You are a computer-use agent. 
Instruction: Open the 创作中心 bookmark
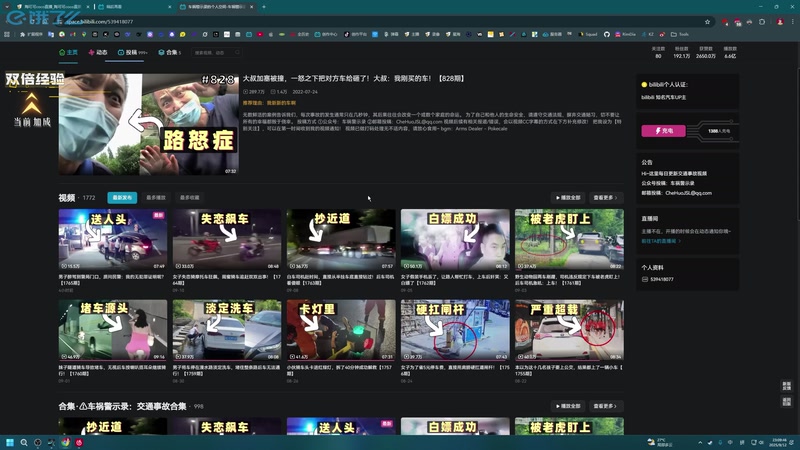tap(326, 35)
